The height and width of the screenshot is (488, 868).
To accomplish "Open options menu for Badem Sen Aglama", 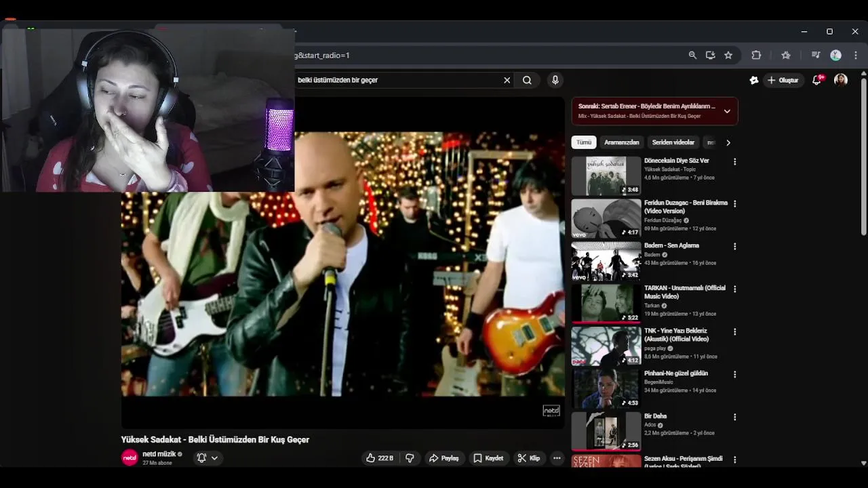I will (x=734, y=247).
